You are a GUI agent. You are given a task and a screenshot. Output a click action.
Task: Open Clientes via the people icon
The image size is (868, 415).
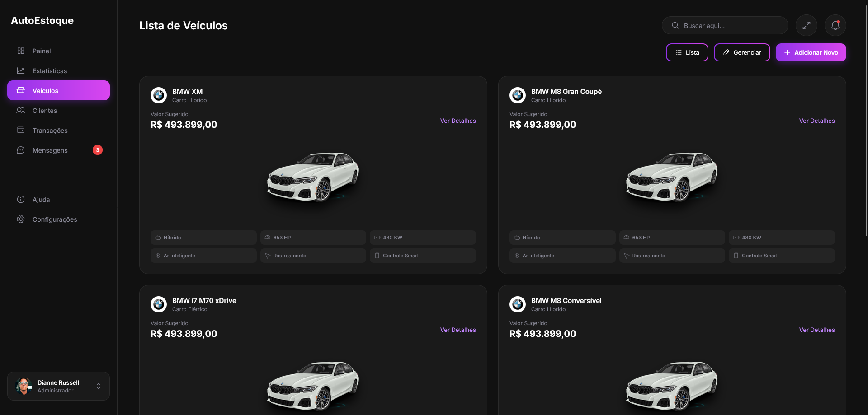click(x=20, y=110)
